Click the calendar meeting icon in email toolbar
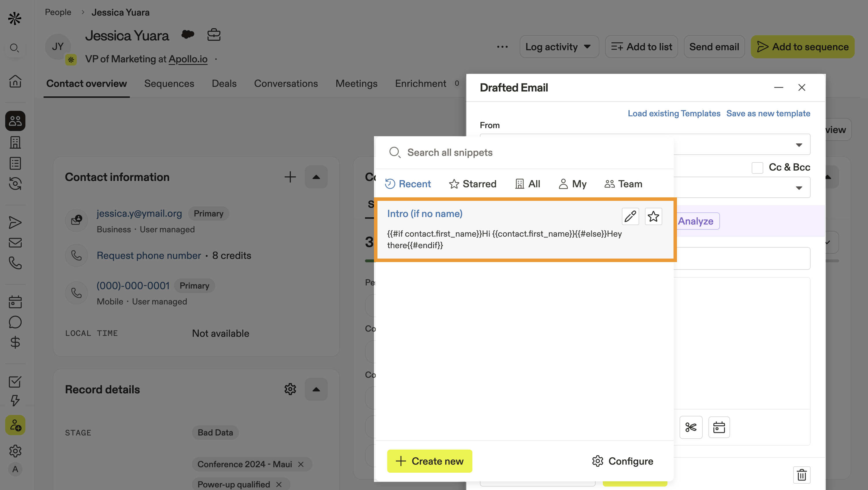 coord(719,427)
